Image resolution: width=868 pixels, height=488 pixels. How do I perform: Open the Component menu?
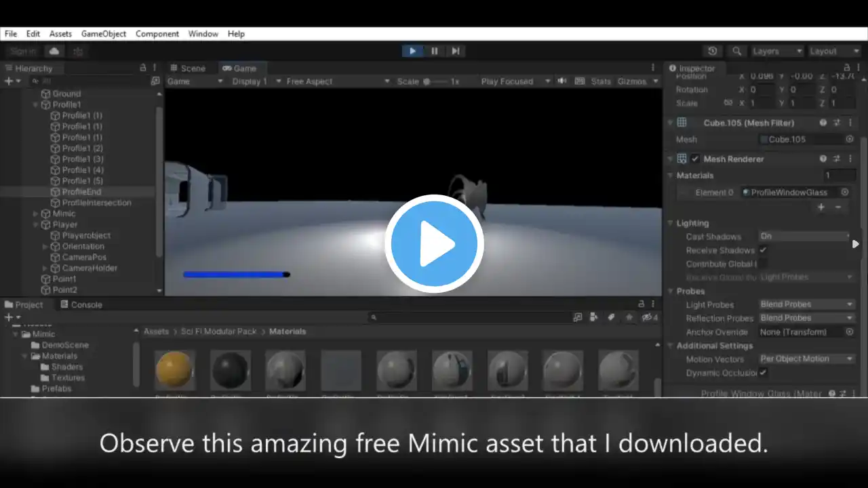pyautogui.click(x=157, y=34)
